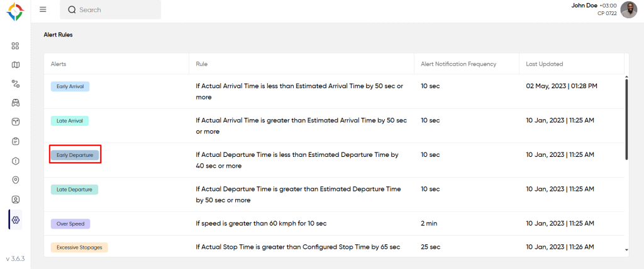The width and height of the screenshot is (644, 269).
Task: Click the Early Arrival alert tag
Action: 70,86
